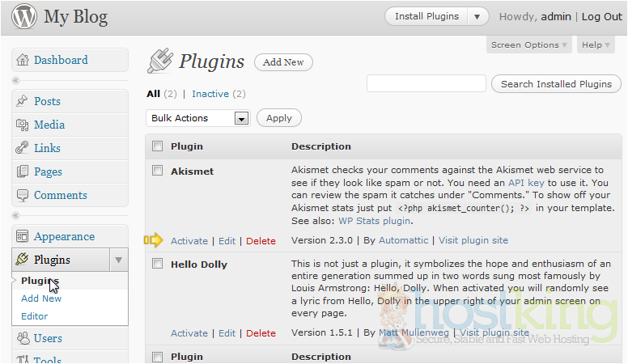Click the Links chain icon

coord(23,148)
